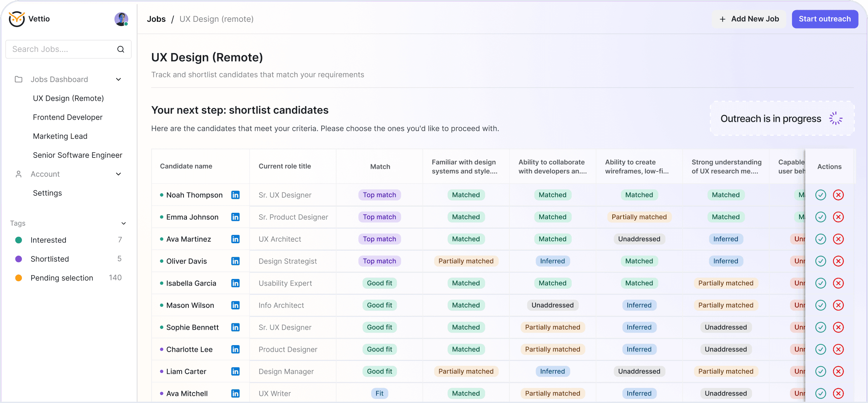Select the purple Shortlisted tag dot
The image size is (868, 403).
[x=18, y=259]
